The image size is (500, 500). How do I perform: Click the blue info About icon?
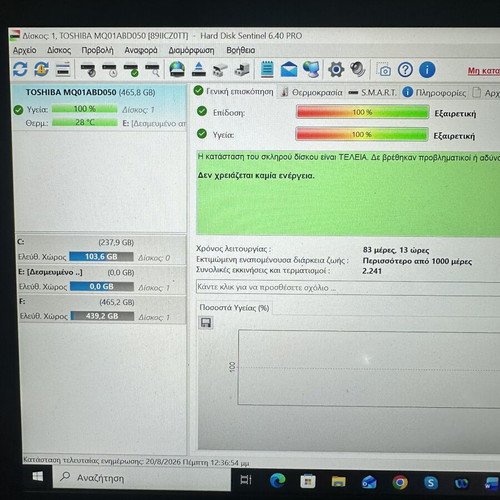coord(427,70)
